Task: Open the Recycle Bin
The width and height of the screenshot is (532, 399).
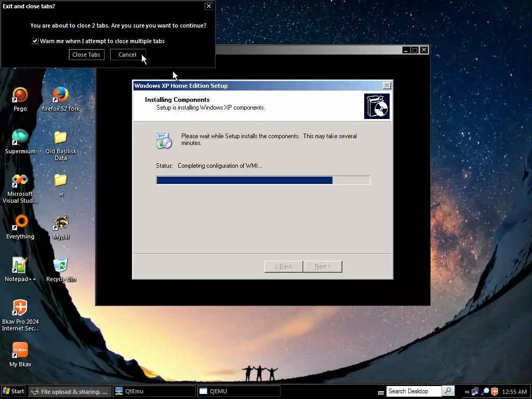Action: 61,270
